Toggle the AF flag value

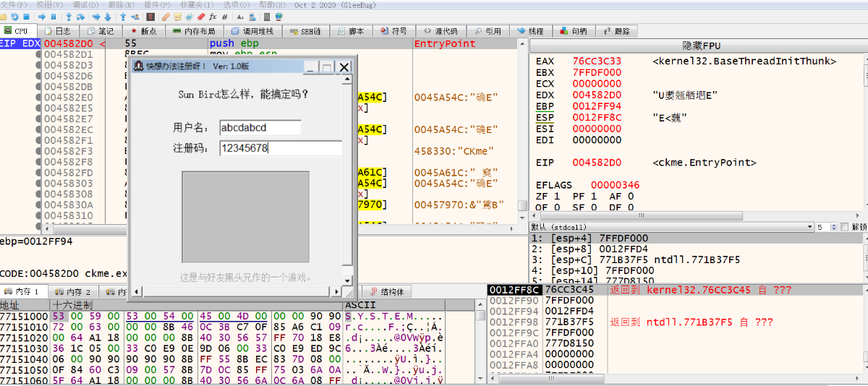tap(630, 196)
